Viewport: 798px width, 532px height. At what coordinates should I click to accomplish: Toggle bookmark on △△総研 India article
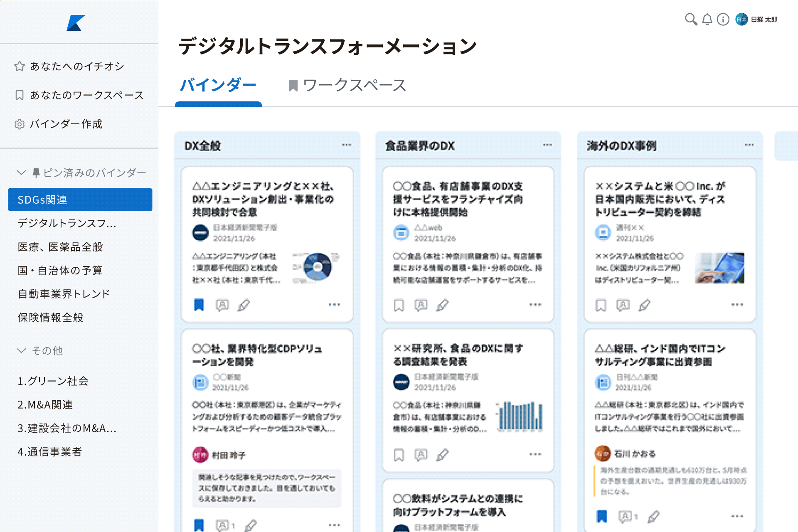coord(602,516)
